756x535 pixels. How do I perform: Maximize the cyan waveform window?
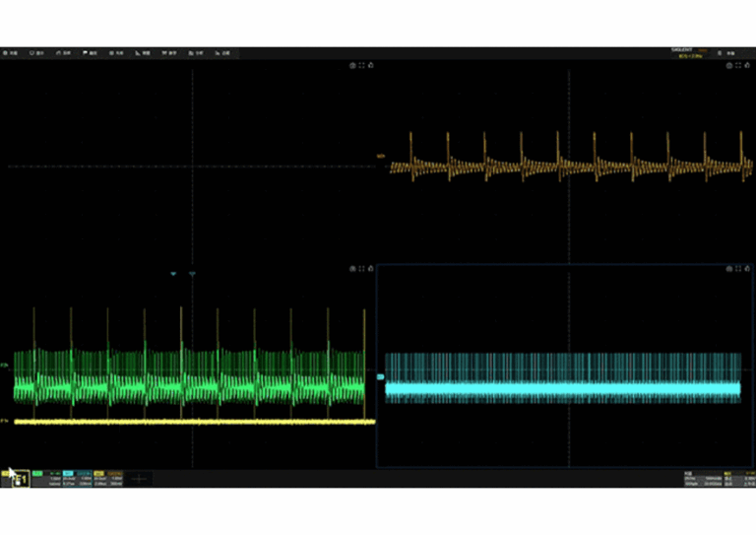click(739, 268)
